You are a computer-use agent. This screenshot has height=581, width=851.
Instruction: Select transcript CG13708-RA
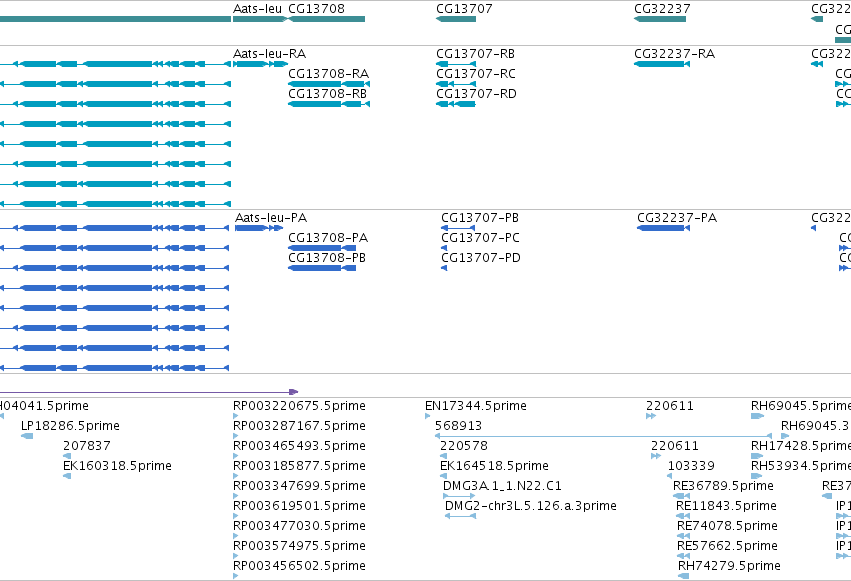point(328,74)
